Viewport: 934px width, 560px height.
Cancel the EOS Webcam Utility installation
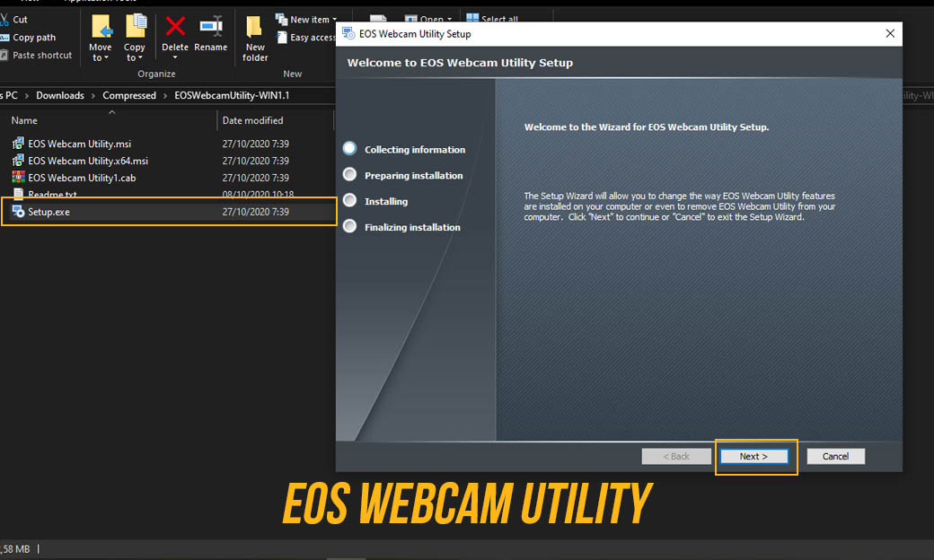[835, 456]
